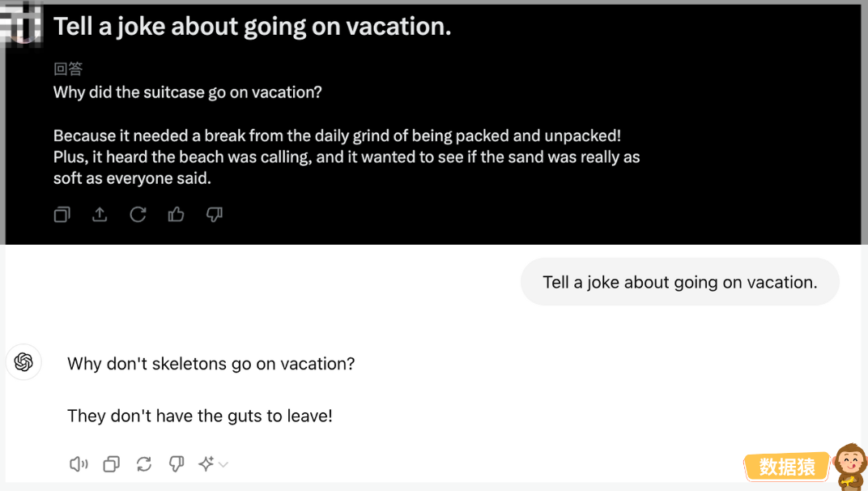Click the monkey mascot image
Screen dimensions: 868x491
pyautogui.click(x=850, y=467)
